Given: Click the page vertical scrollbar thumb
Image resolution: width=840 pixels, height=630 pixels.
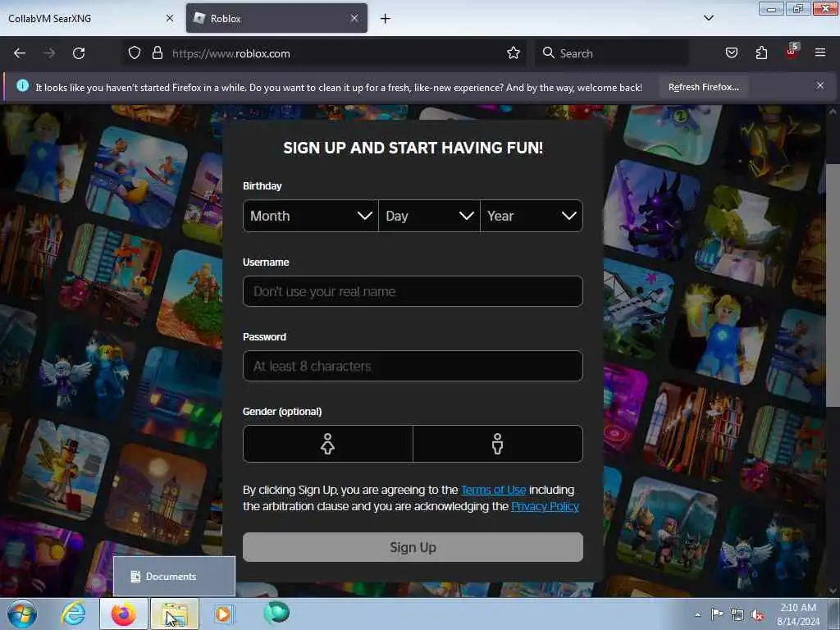Looking at the screenshot, I should click(832, 284).
